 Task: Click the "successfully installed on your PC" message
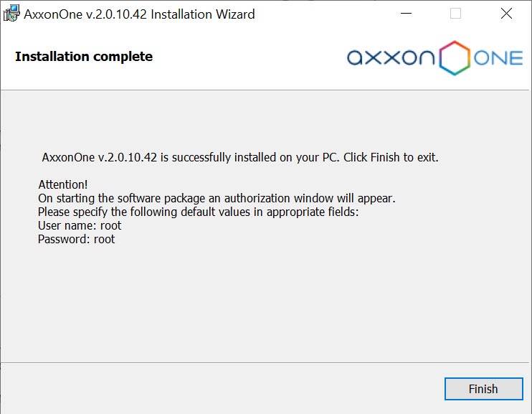[240, 157]
